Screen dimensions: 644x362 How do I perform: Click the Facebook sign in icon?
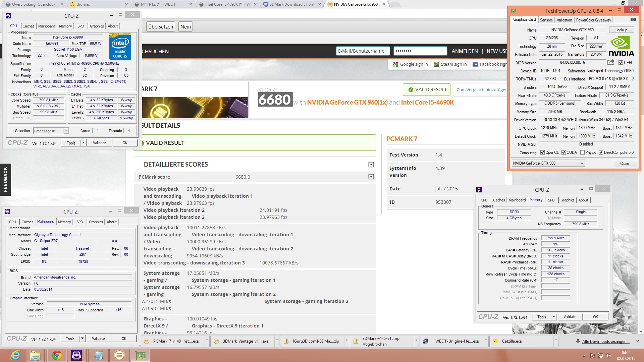(475, 64)
